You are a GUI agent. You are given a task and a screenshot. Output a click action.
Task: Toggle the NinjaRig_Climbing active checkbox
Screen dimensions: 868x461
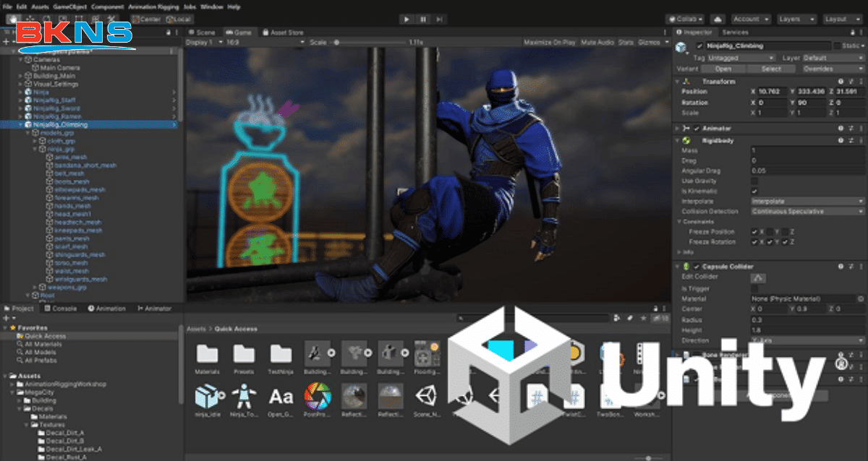click(699, 46)
